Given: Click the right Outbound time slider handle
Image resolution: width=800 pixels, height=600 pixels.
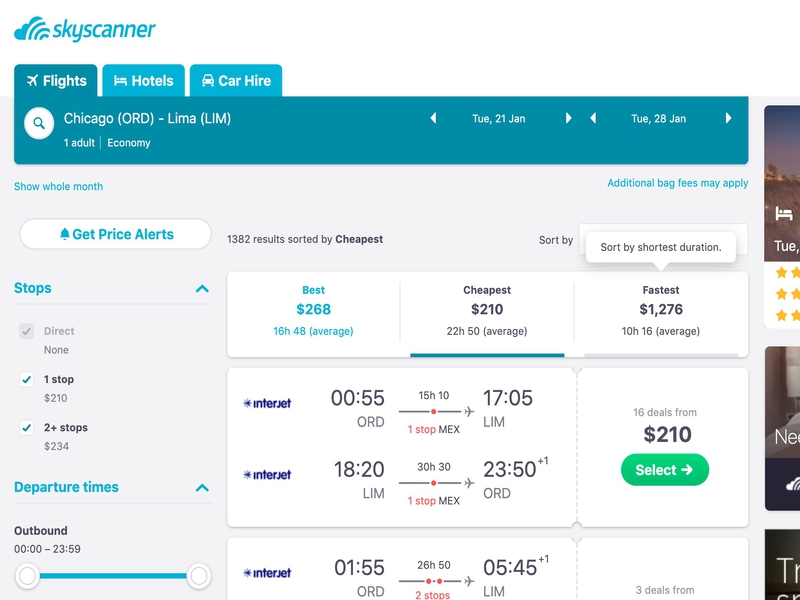Looking at the screenshot, I should point(198,576).
